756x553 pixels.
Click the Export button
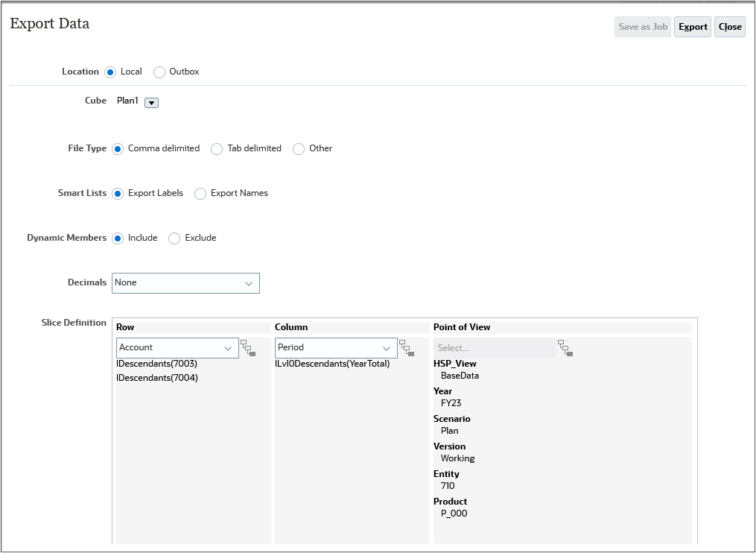tap(692, 26)
